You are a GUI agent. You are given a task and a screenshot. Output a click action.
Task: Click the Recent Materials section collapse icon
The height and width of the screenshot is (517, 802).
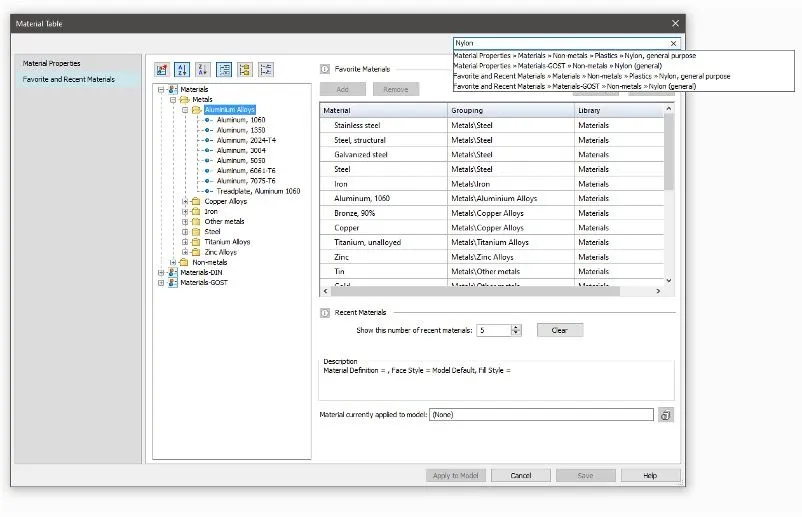click(325, 313)
